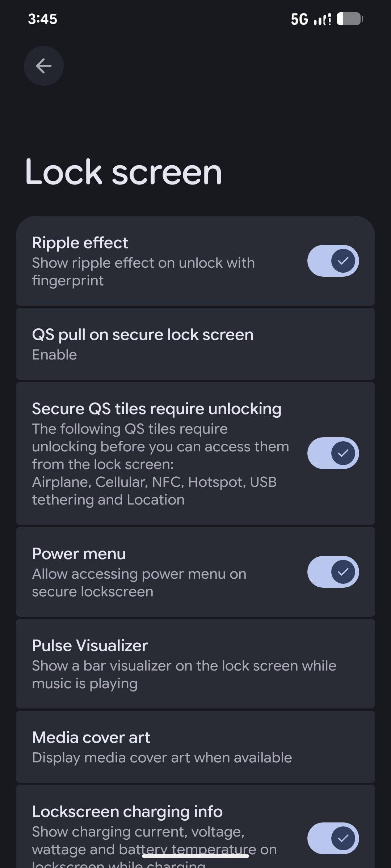Tap the Lockscreen charging info title
The image size is (391, 868).
click(x=127, y=812)
